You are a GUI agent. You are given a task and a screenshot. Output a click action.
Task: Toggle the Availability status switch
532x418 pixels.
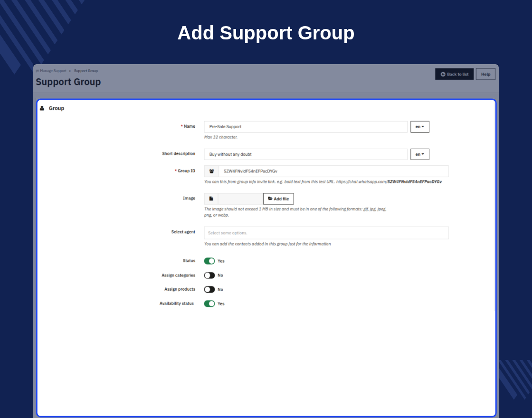[x=209, y=304]
